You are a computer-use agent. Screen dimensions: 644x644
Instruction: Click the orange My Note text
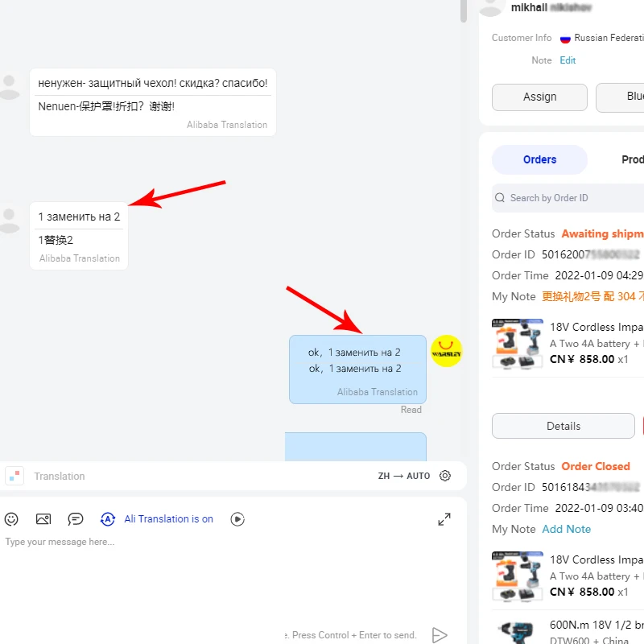592,296
